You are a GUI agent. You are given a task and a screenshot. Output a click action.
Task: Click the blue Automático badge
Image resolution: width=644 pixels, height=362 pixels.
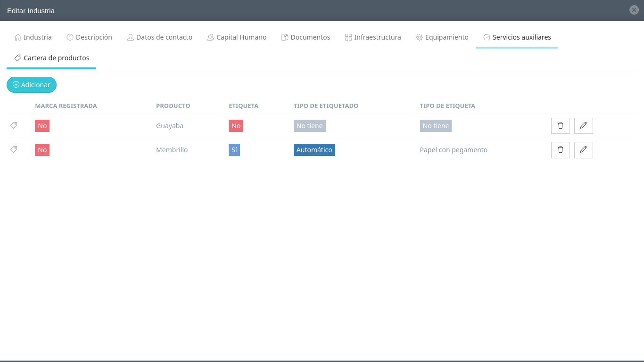pos(314,150)
